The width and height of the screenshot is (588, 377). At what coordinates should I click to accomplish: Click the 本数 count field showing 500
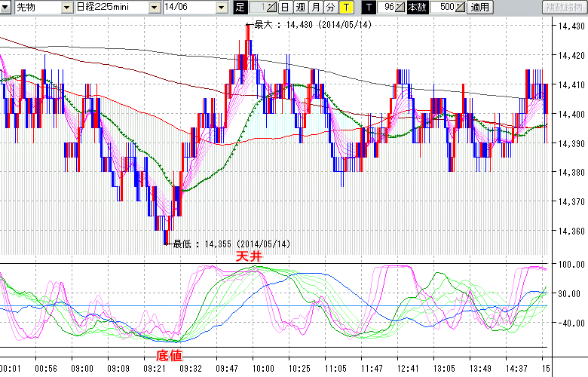pos(444,8)
